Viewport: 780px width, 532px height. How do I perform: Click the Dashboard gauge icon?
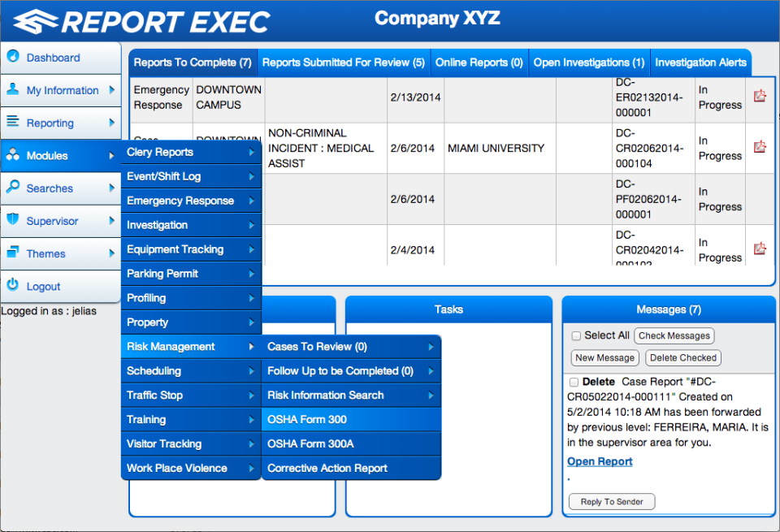point(13,56)
